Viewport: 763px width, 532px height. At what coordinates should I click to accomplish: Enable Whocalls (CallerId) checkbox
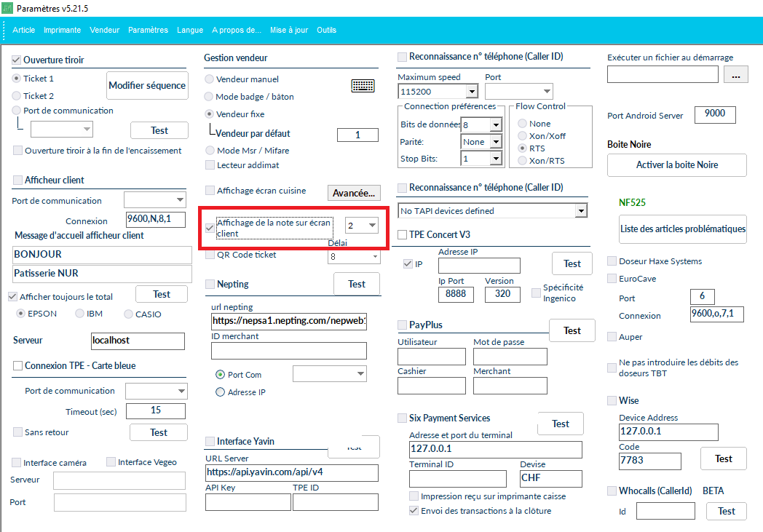(612, 491)
